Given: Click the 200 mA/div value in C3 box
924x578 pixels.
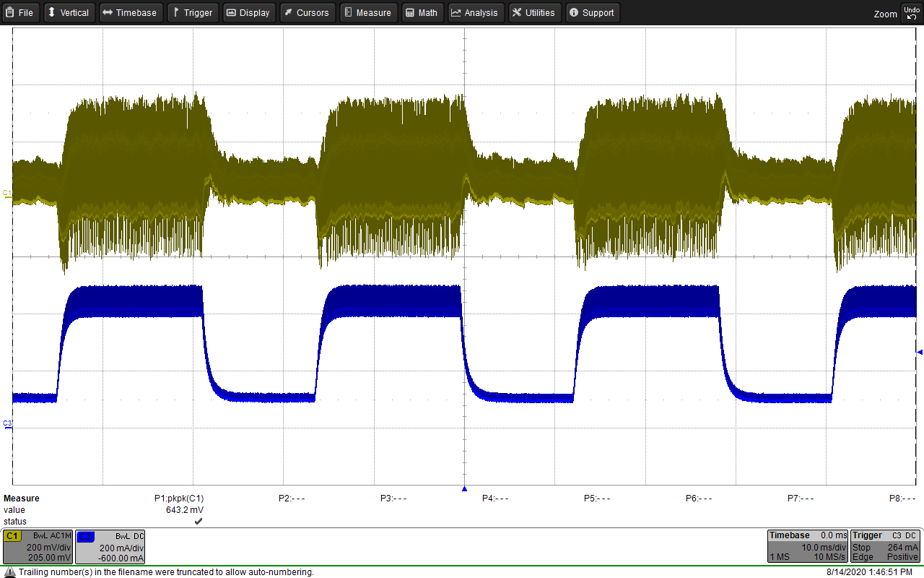Looking at the screenshot, I should coord(121,548).
